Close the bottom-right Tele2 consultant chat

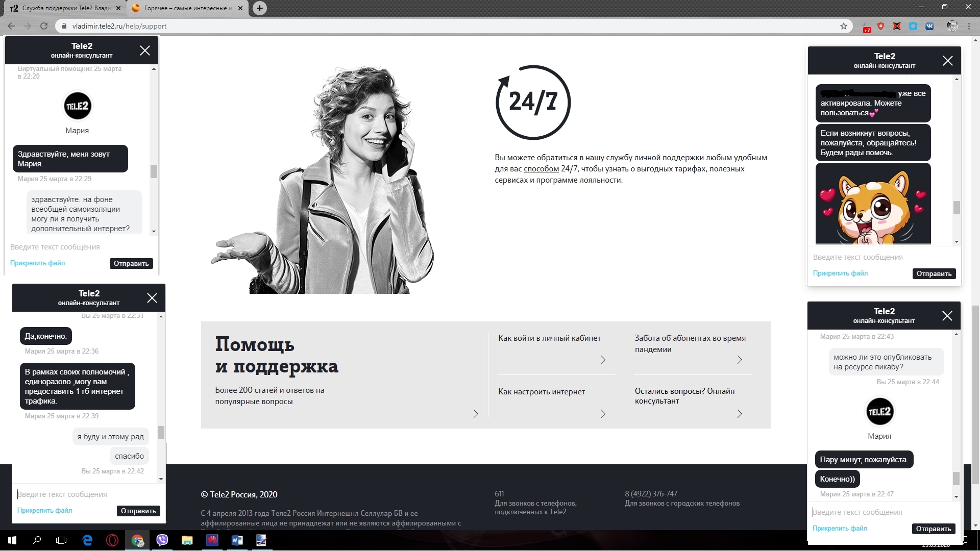click(947, 316)
